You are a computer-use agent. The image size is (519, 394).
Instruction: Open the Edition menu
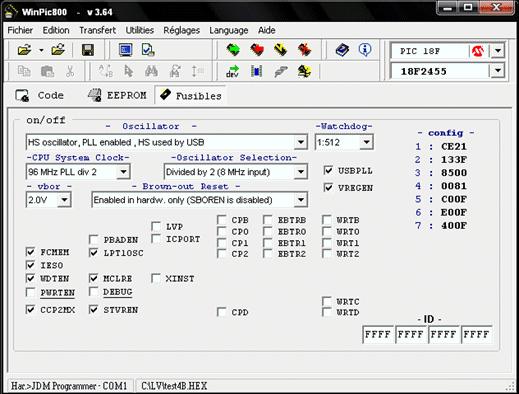tap(56, 30)
